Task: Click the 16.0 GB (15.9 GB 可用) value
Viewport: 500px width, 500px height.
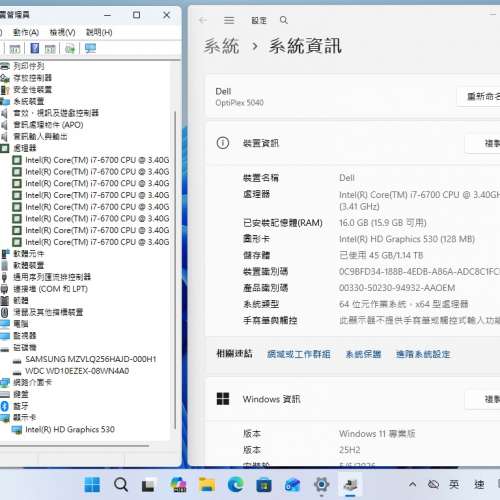Action: tap(383, 223)
